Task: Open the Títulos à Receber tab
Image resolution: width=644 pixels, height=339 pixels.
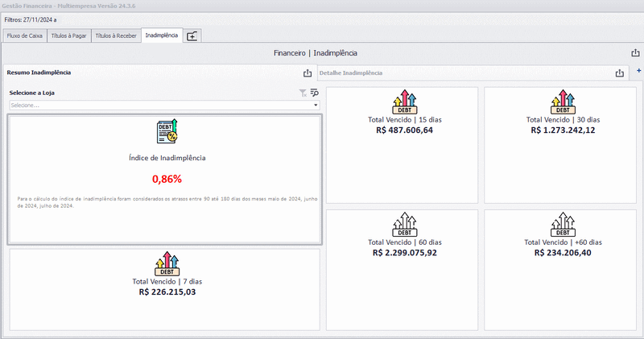Action: [x=116, y=35]
